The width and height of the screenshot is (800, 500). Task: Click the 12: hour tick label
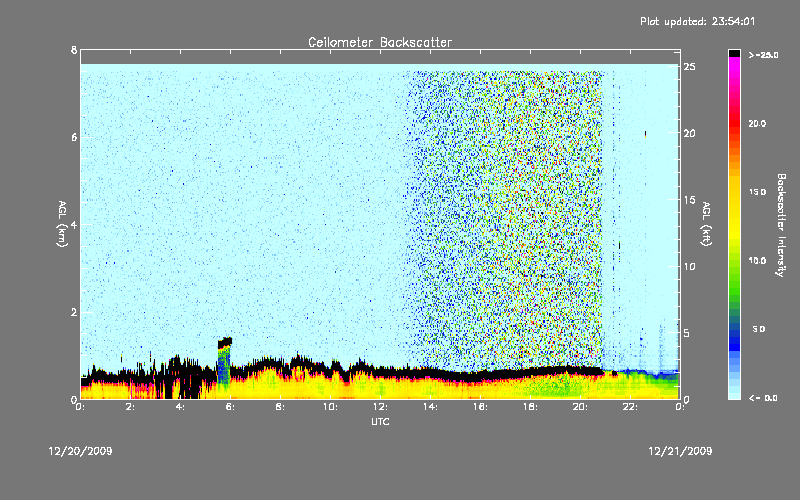[x=380, y=407]
